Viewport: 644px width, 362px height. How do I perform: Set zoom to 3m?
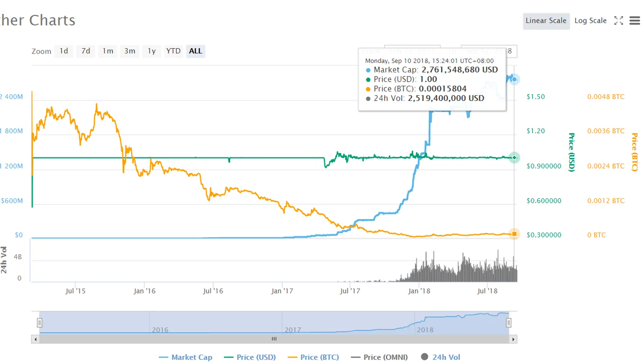tap(130, 51)
